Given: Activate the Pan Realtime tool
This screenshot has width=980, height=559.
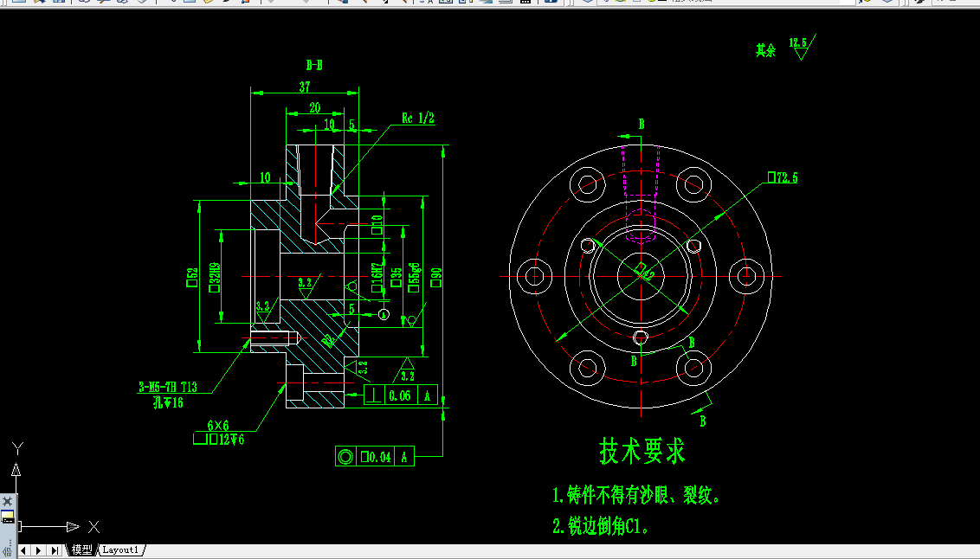Looking at the screenshot, I should (344, 4).
